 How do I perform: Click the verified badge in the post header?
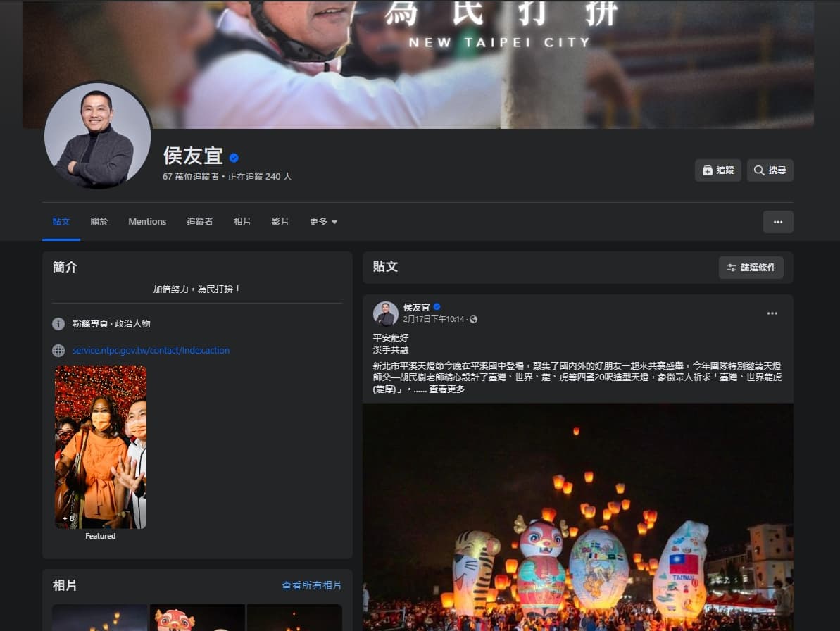pos(437,307)
